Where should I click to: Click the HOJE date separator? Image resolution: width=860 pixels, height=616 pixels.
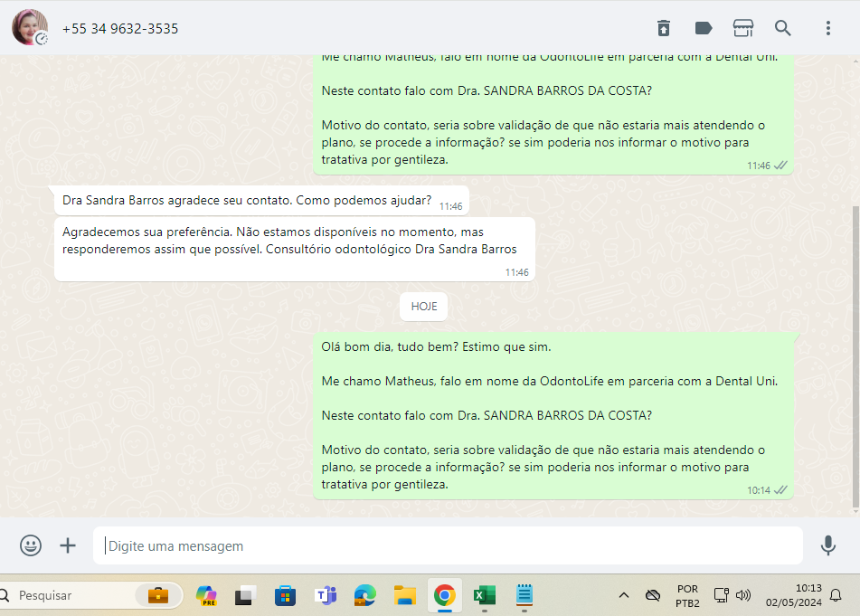pyautogui.click(x=424, y=306)
